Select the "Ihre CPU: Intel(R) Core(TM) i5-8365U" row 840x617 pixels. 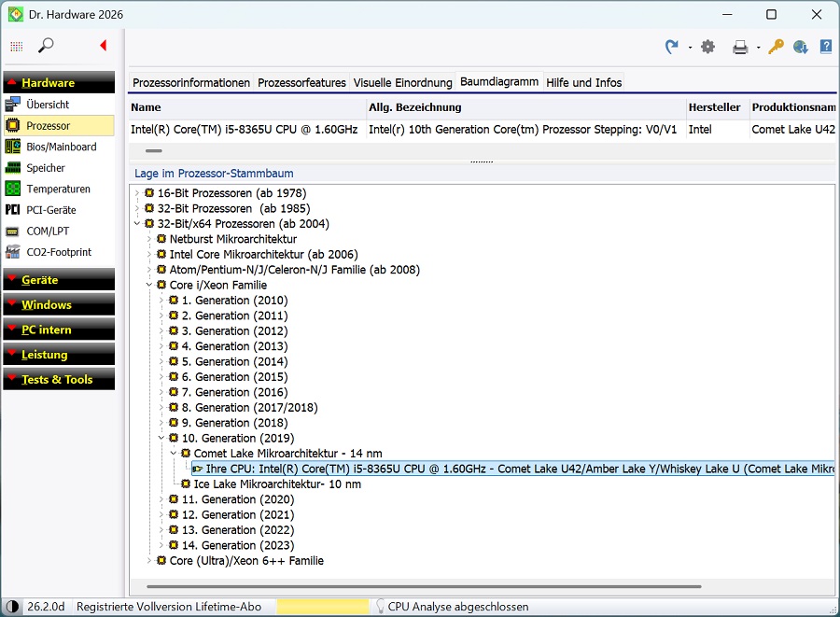point(513,470)
